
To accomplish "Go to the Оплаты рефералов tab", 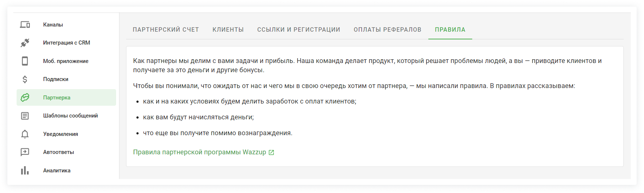I will coord(387,29).
